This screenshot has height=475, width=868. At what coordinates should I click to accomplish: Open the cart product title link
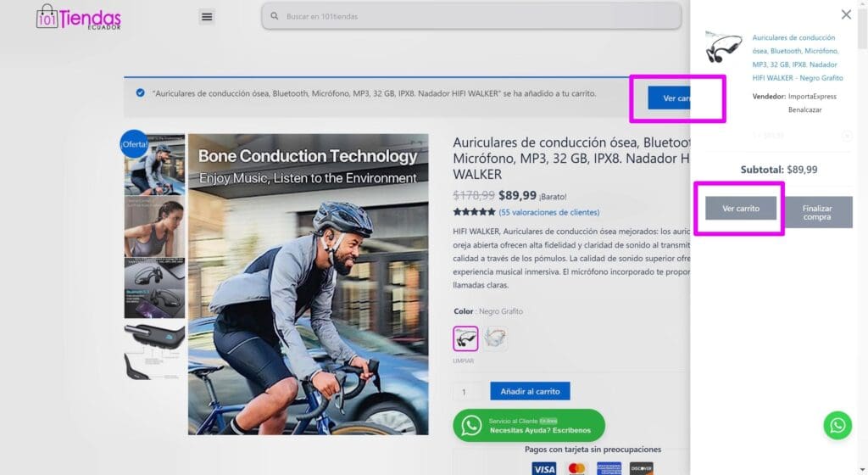pos(797,58)
